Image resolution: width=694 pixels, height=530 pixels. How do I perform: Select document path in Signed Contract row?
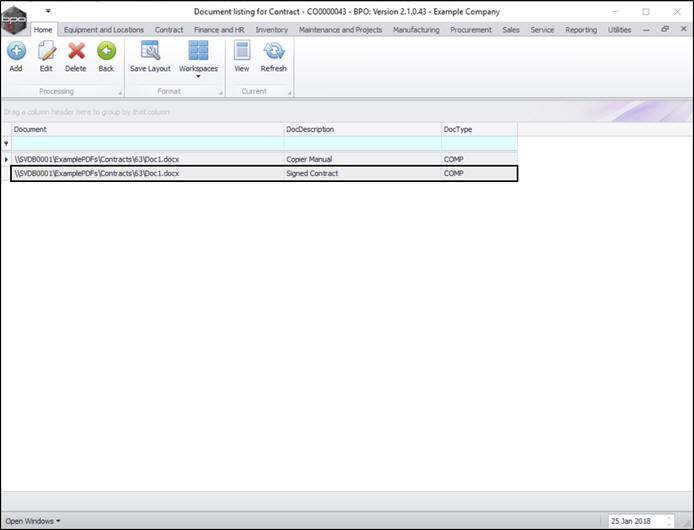coord(147,173)
